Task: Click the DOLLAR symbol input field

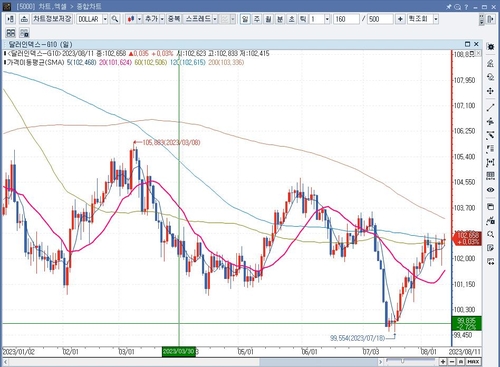Action: click(x=89, y=19)
